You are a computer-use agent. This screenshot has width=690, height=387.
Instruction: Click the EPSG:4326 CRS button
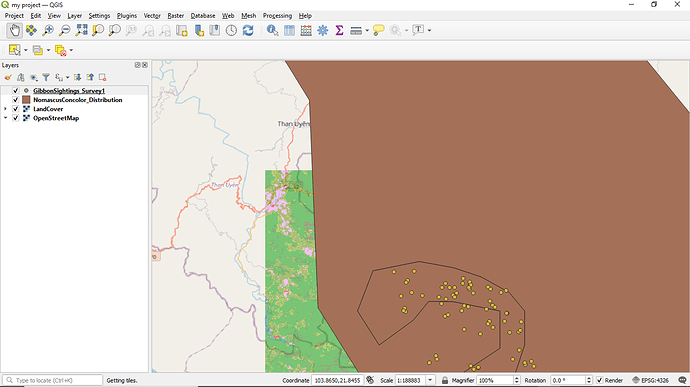click(650, 380)
